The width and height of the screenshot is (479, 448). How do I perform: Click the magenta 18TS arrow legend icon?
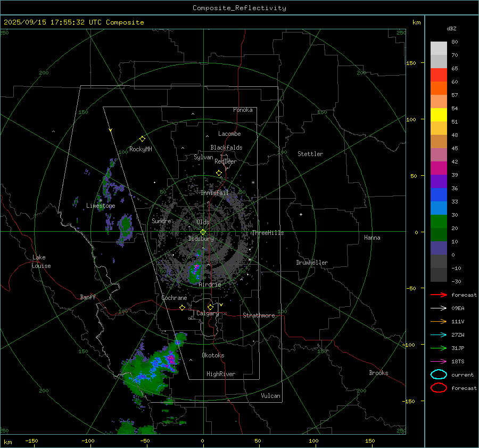pyautogui.click(x=439, y=362)
